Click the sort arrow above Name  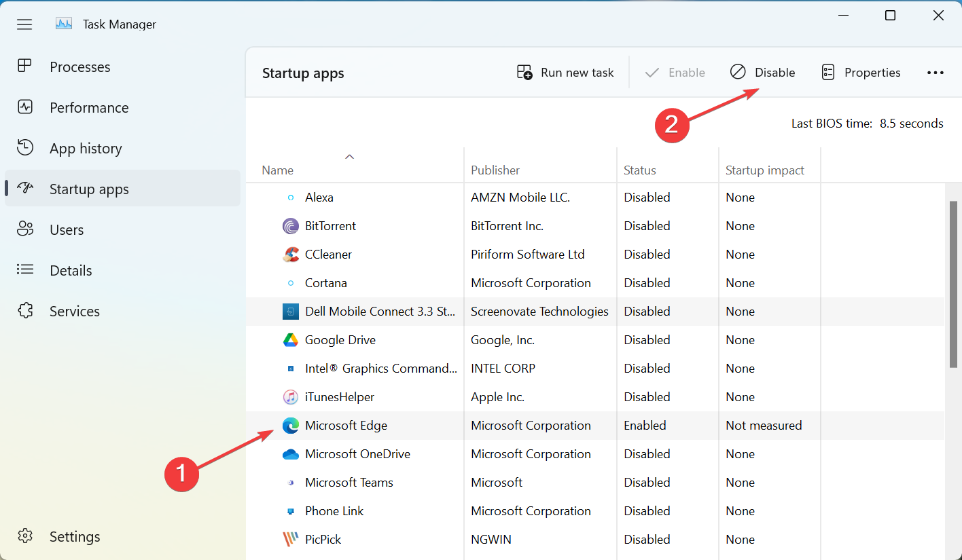tap(349, 157)
